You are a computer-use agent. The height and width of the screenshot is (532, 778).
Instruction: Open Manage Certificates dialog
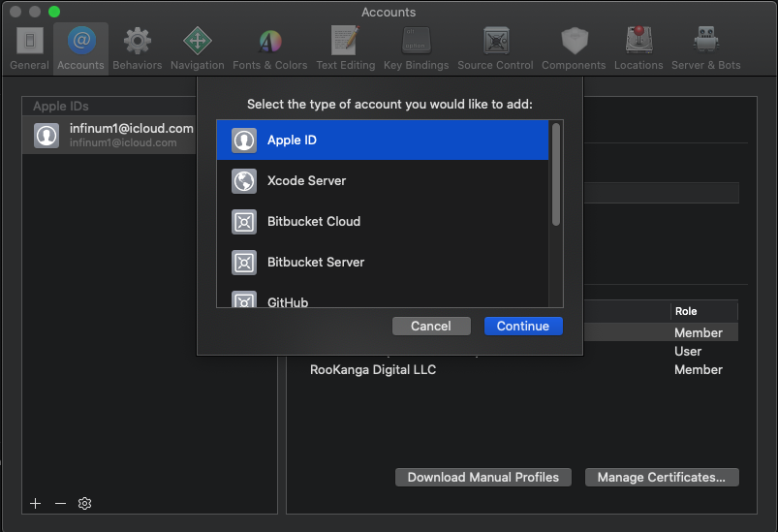point(662,478)
